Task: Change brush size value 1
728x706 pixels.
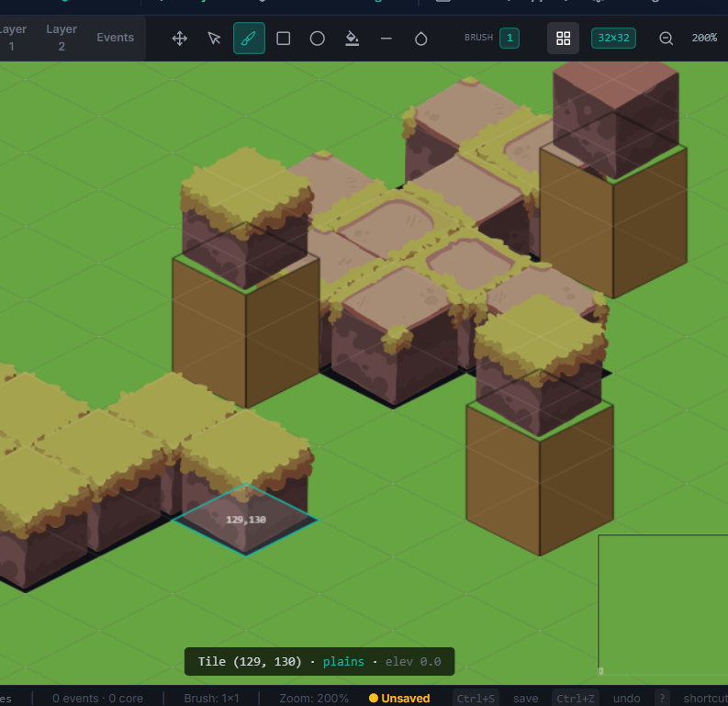Action: click(510, 38)
